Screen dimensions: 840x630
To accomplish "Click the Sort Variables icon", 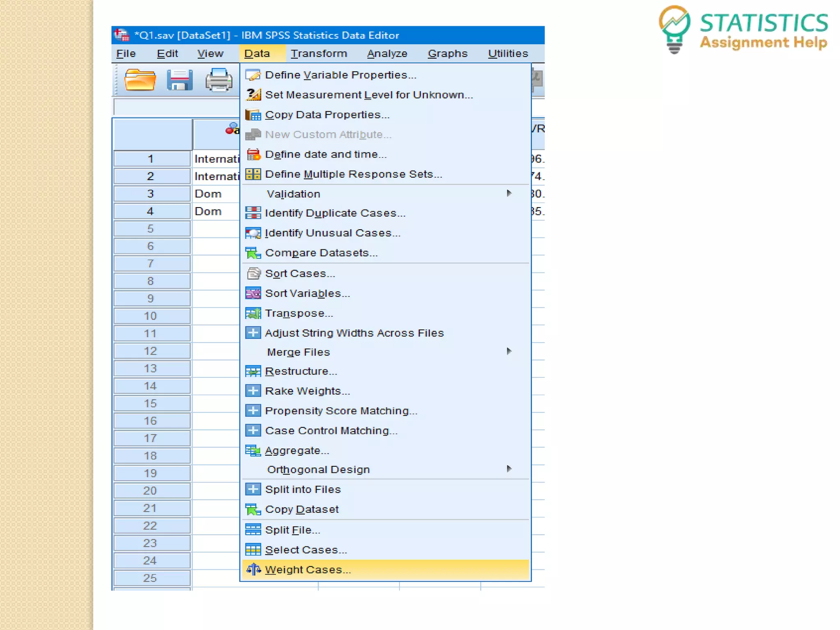I will point(253,293).
